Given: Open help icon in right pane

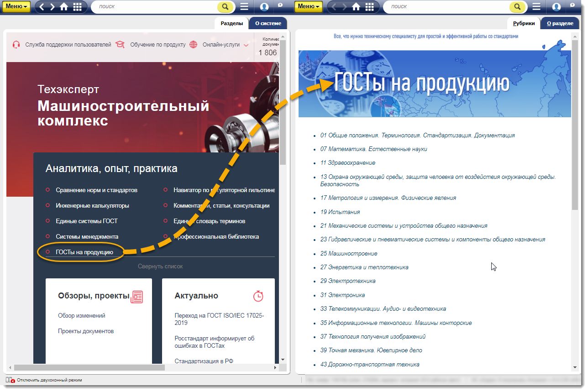Looking at the screenshot, I should click(572, 5).
